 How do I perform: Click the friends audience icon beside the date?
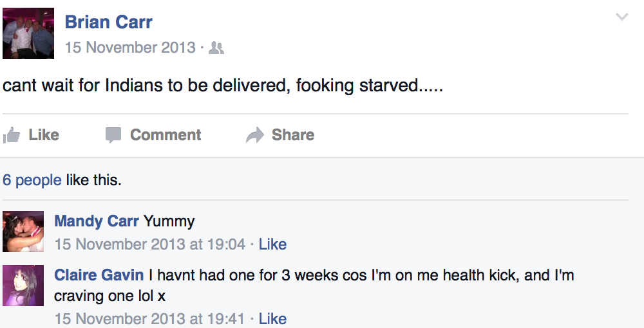pyautogui.click(x=216, y=48)
